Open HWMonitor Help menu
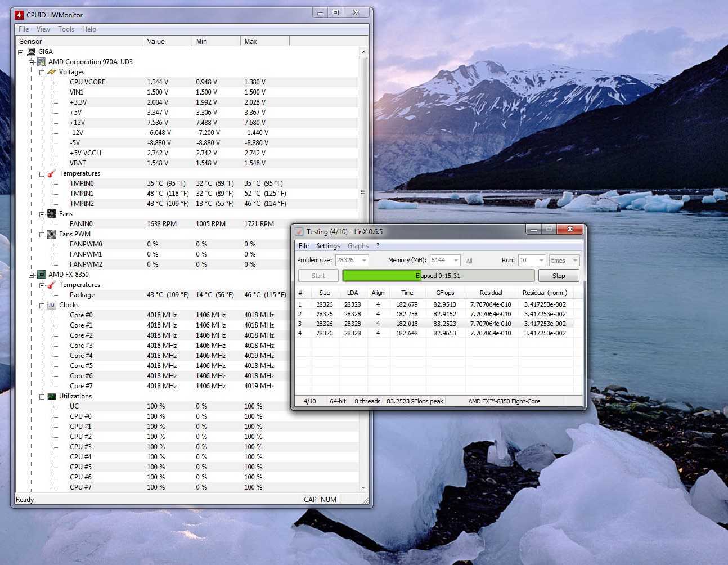The image size is (728, 565). tap(89, 29)
